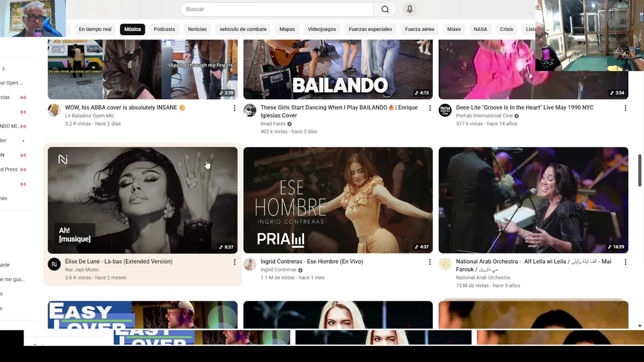Open options menu for BAILANDO video
This screenshot has height=362, width=644.
pyautogui.click(x=430, y=108)
